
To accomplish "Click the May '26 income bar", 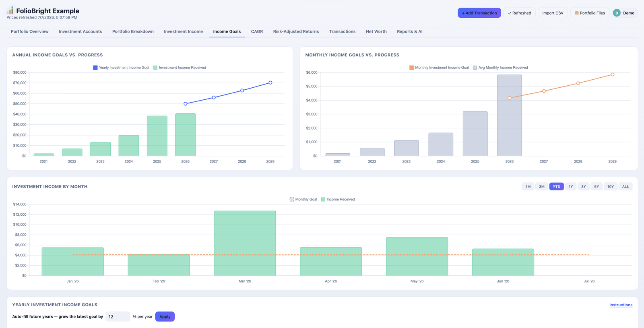I will pos(417,256).
